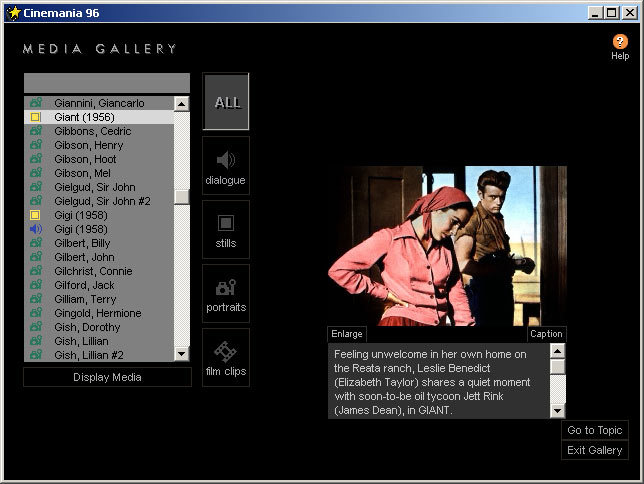Select the "Gilbert, Billy" list entry
The width and height of the screenshot is (644, 484).
pyautogui.click(x=99, y=243)
